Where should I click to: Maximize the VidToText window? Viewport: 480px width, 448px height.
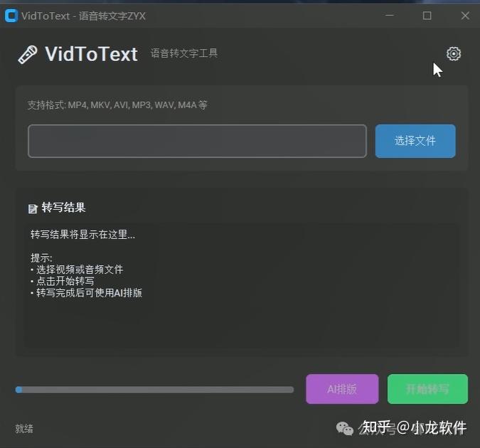[x=427, y=16]
